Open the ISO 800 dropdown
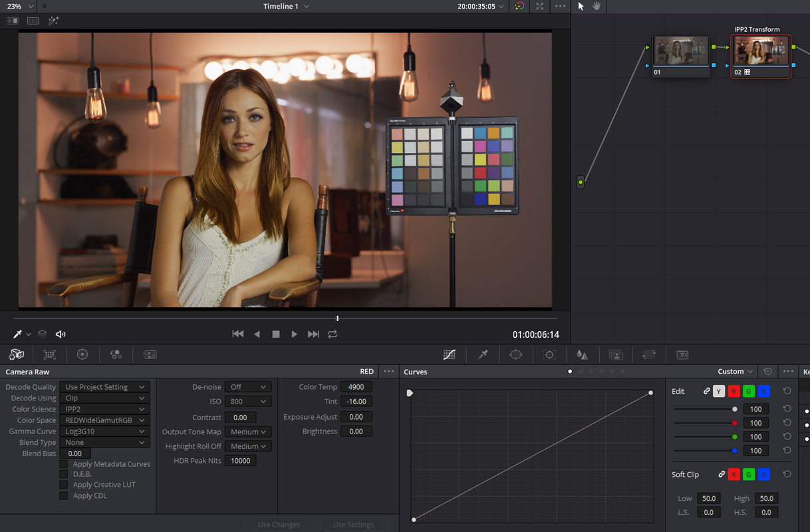Screen dimensions: 810x532 pos(248,402)
